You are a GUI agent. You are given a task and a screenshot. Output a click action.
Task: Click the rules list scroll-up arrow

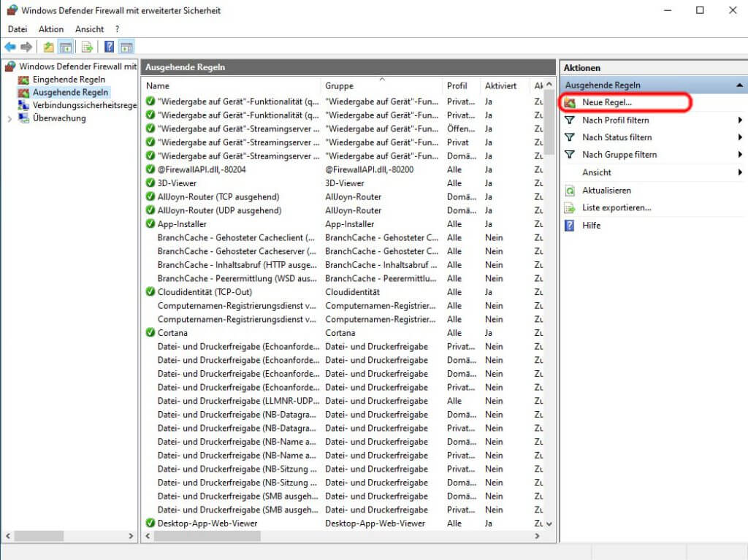(549, 85)
